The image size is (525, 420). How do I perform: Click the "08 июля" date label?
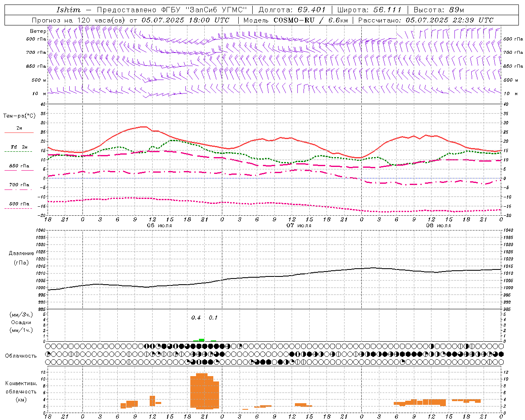[438, 226]
